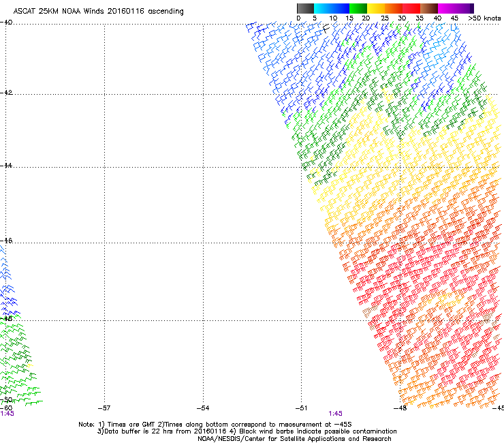Viewport: 504px width, 443px height.
Task: Click the green 15-20 knots legend color
Action: [x=358, y=8]
